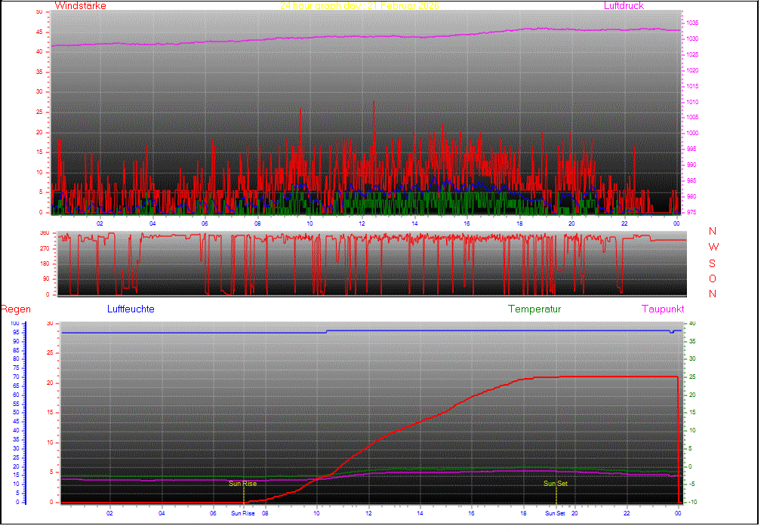Click the 100 value on the blue humidity axis
Viewport: 773px width, 532px height.
[x=15, y=324]
